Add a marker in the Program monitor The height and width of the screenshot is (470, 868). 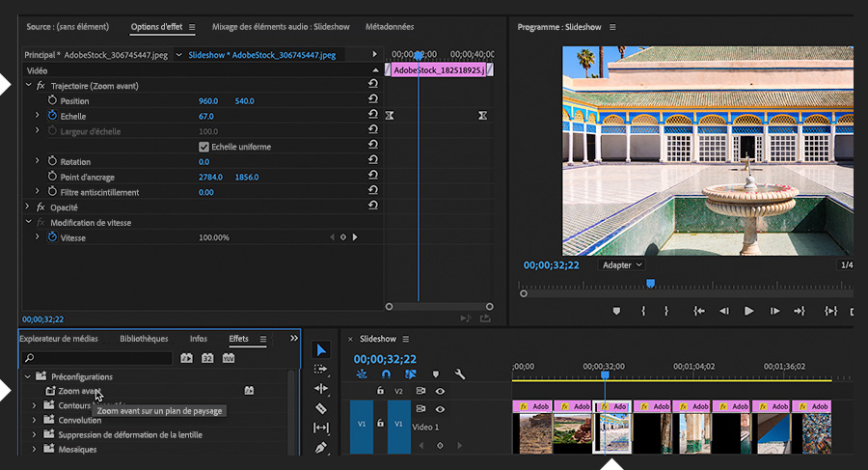[x=616, y=311]
